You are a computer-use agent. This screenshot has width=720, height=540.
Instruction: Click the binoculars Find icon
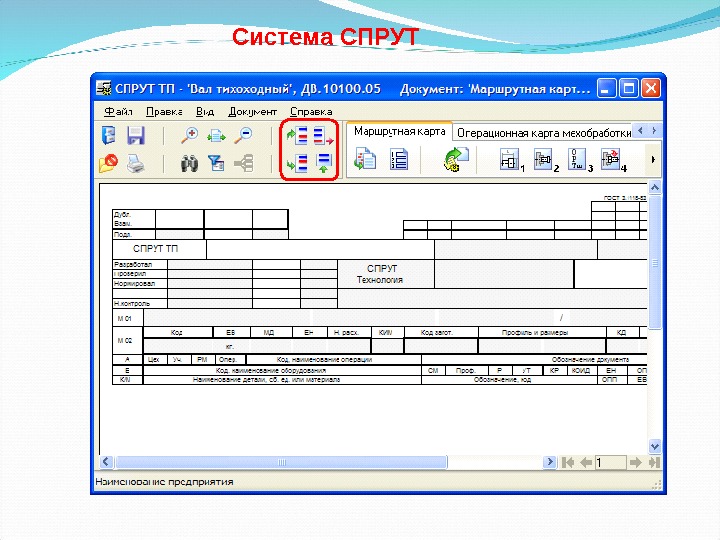(189, 163)
